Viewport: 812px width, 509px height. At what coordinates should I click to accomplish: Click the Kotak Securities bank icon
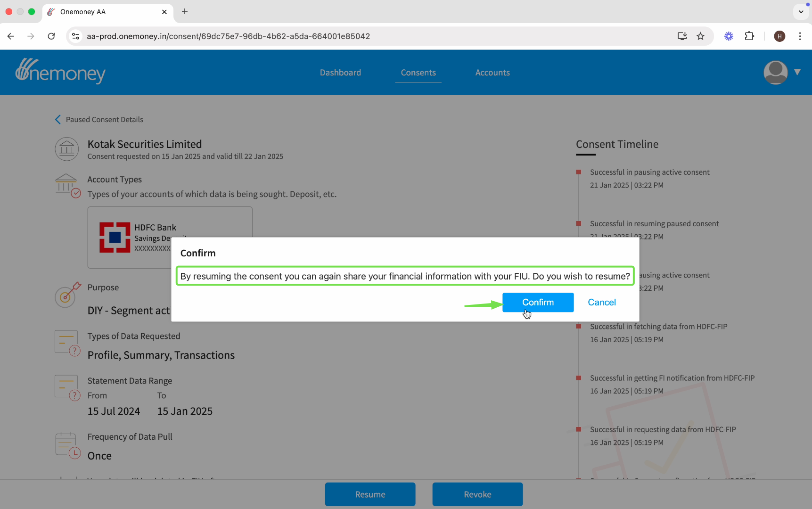point(67,149)
